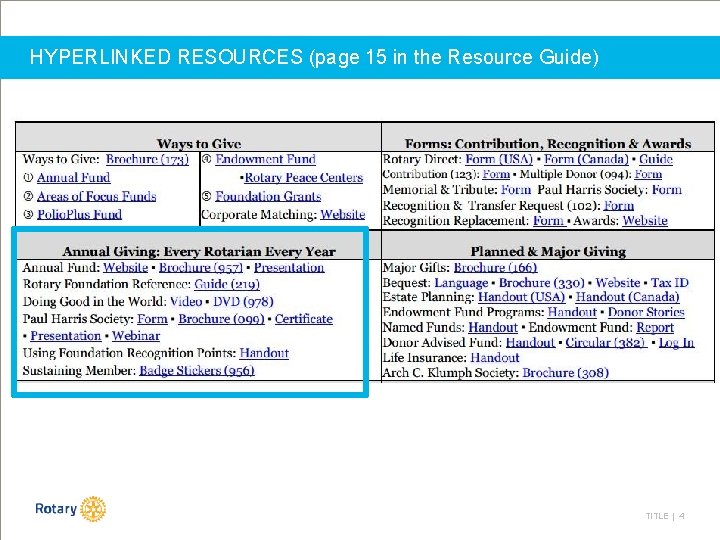Open Corporate Matching Website link
This screenshot has height=540, width=720.
[343, 214]
